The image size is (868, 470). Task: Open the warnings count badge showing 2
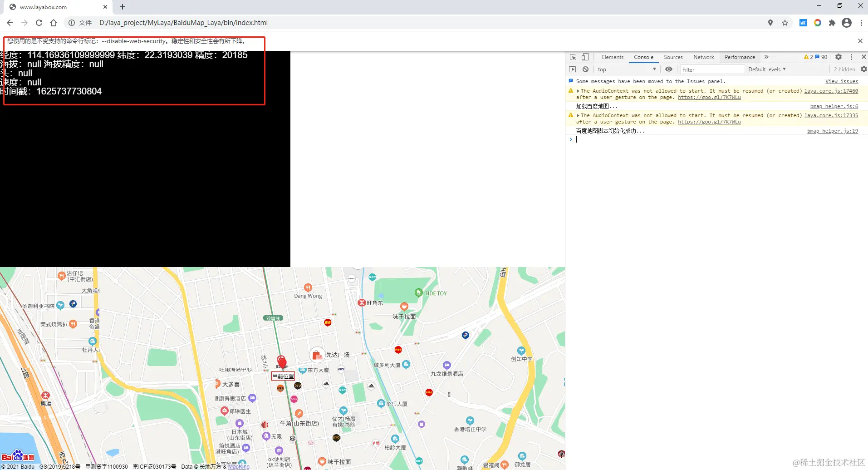point(809,57)
